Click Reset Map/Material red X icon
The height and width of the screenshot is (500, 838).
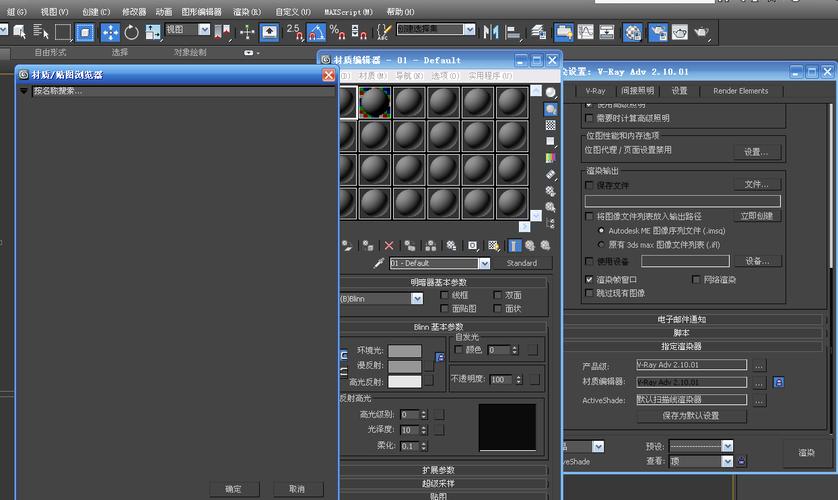pyautogui.click(x=389, y=246)
